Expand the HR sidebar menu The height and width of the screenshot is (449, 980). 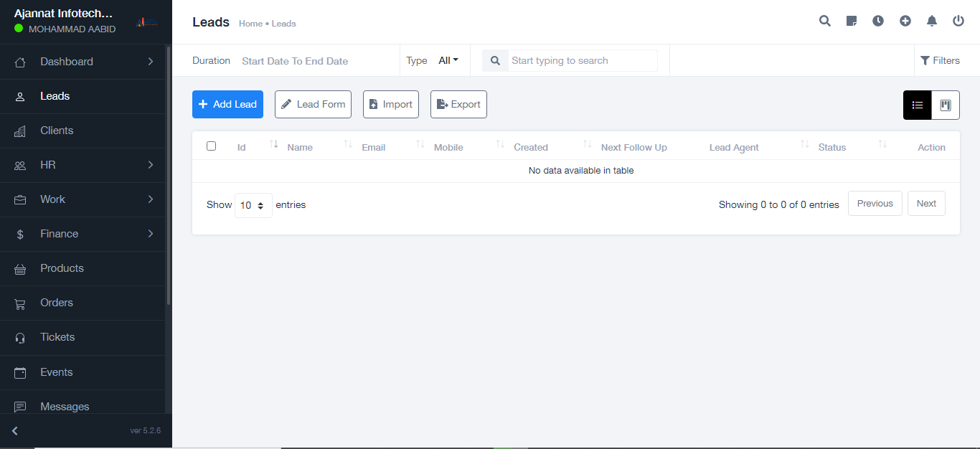point(85,165)
